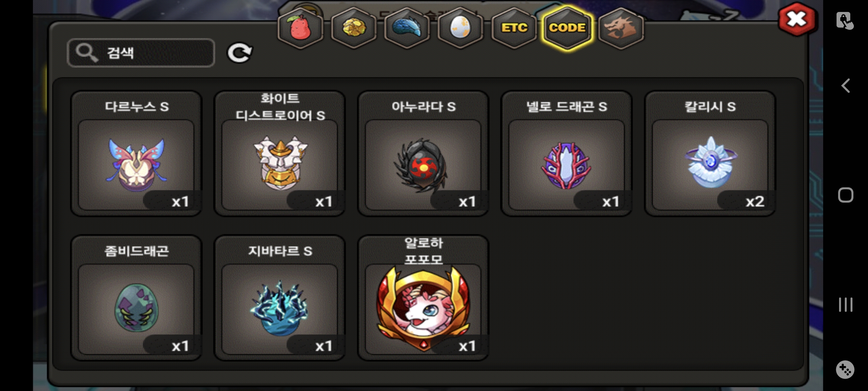The height and width of the screenshot is (391, 868).
Task: Open the game controller tools icon
Action: pos(845,370)
